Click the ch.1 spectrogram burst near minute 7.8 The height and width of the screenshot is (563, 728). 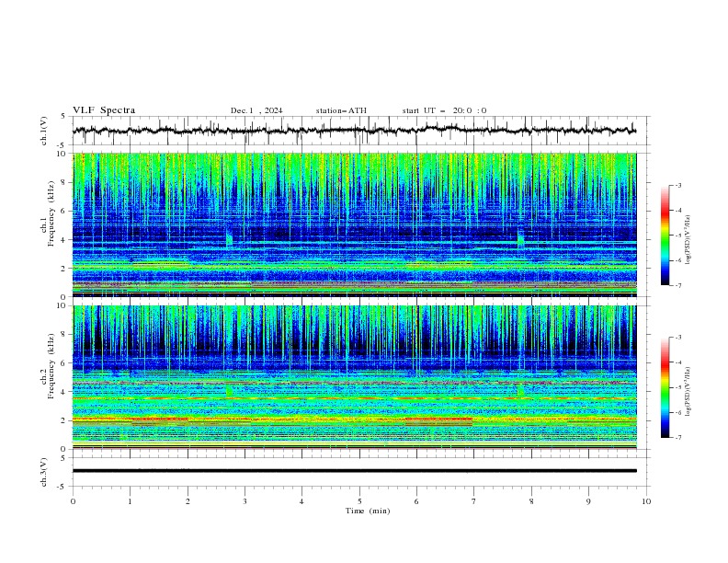[520, 237]
